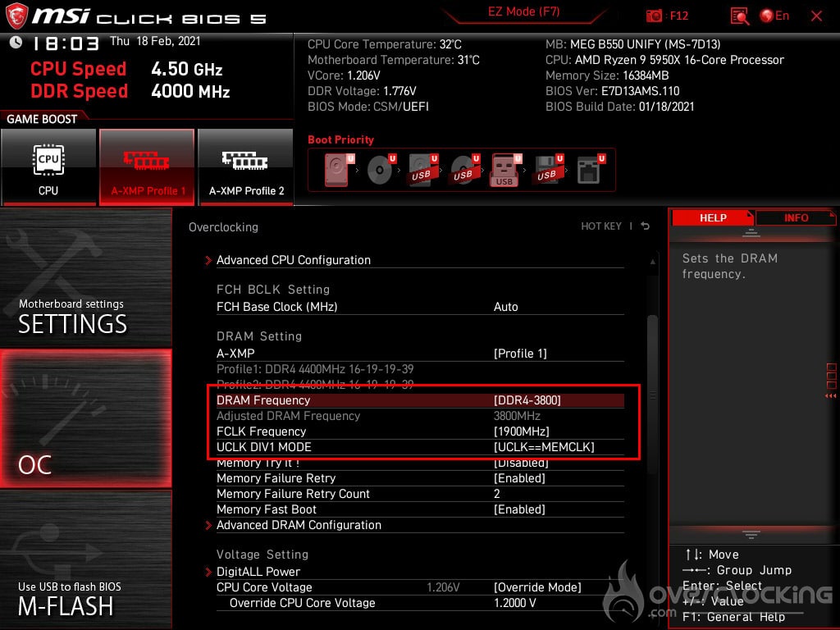840x630 pixels.
Task: Click the date Thu 18 Feb, 2021
Action: click(x=155, y=41)
